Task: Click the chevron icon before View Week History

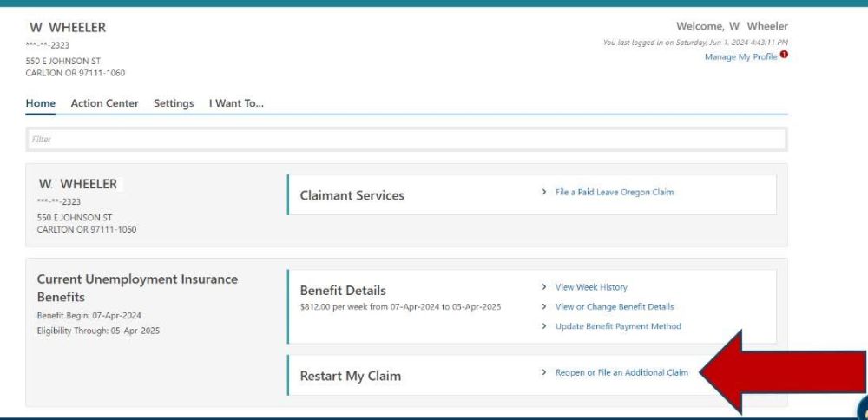Action: coord(544,287)
